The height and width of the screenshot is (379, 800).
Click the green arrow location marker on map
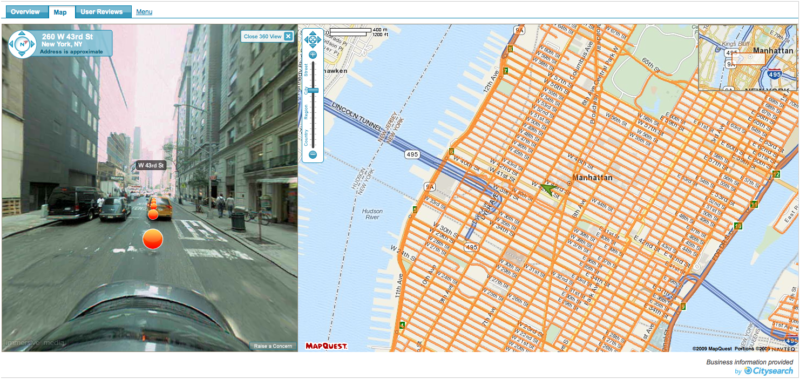[548, 190]
